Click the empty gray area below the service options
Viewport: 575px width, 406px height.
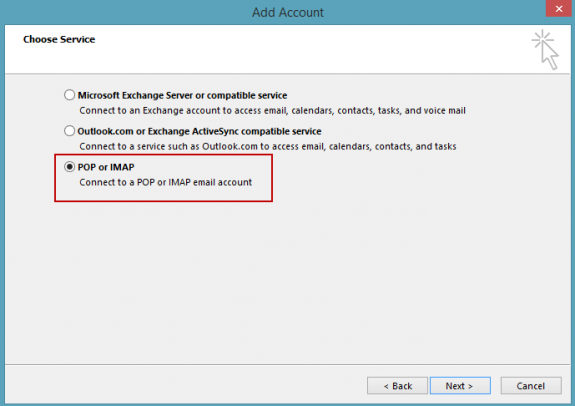tap(288, 282)
